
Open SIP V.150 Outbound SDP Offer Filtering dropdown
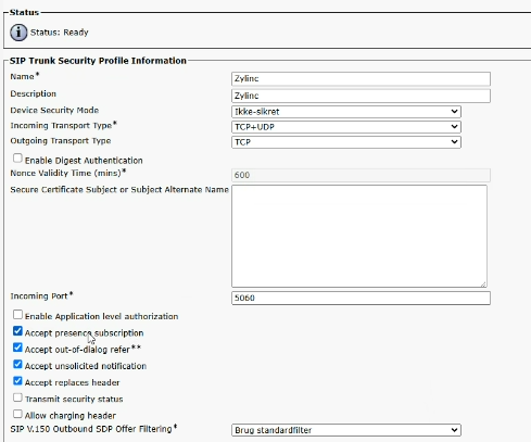(x=346, y=430)
